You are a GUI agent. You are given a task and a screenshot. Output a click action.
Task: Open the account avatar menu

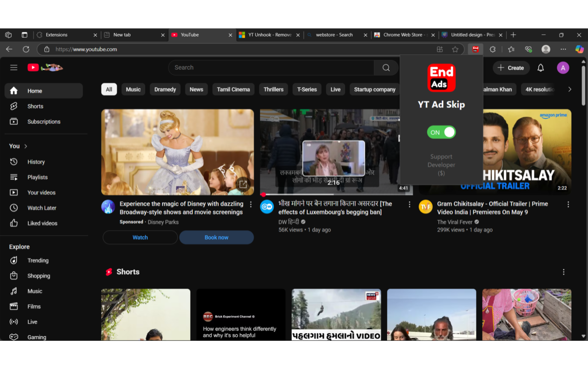tap(563, 68)
